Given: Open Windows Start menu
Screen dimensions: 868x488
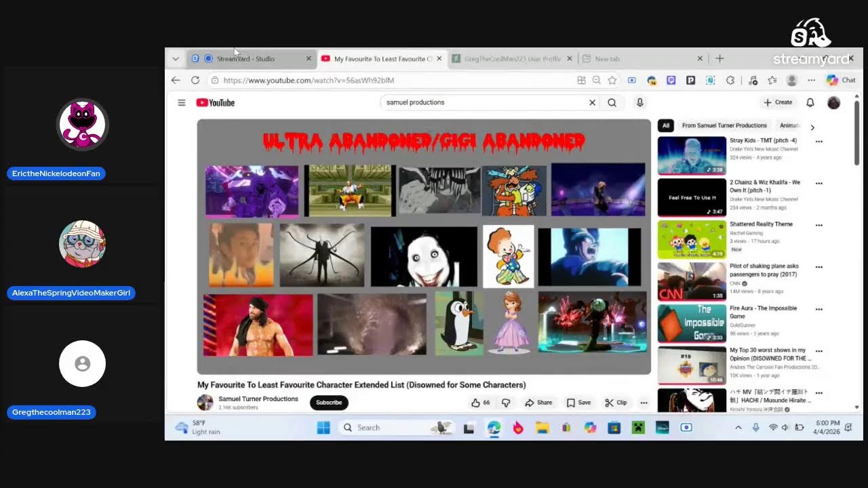Looking at the screenshot, I should coord(323,428).
